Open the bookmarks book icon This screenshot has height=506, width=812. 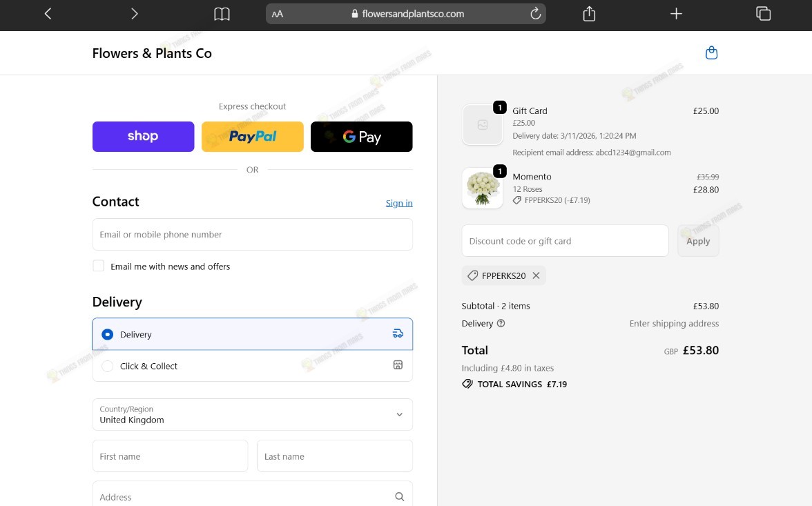[222, 14]
